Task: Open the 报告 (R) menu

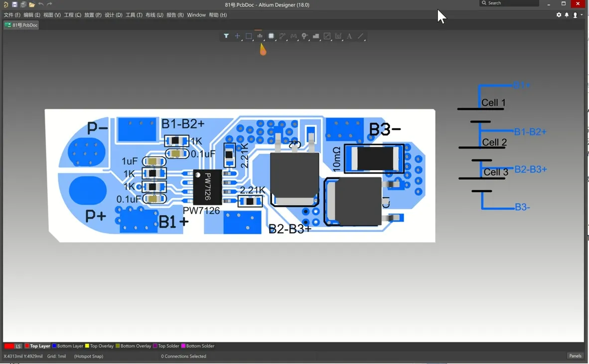Action: click(175, 15)
